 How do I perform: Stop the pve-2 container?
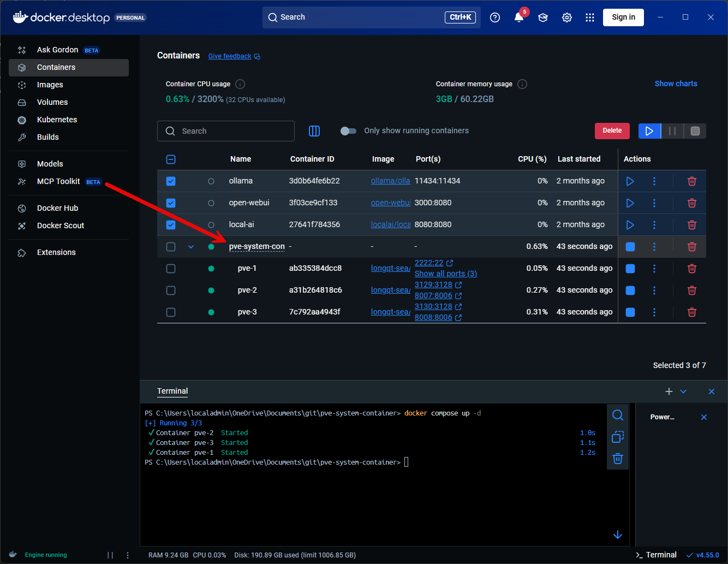[x=630, y=290]
